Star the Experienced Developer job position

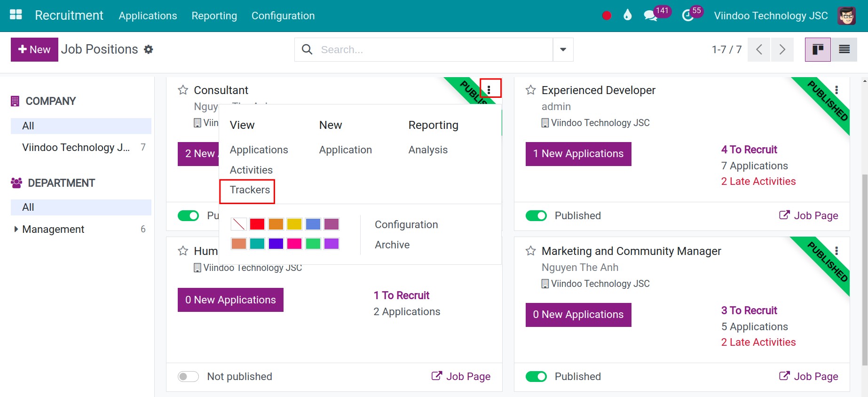coord(531,90)
